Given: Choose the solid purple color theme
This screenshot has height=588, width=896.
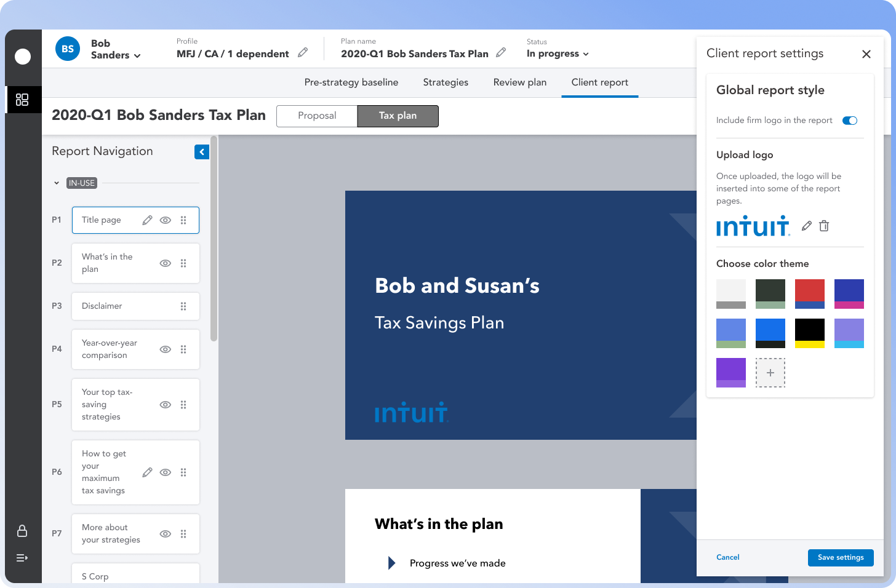Looking at the screenshot, I should (x=731, y=373).
